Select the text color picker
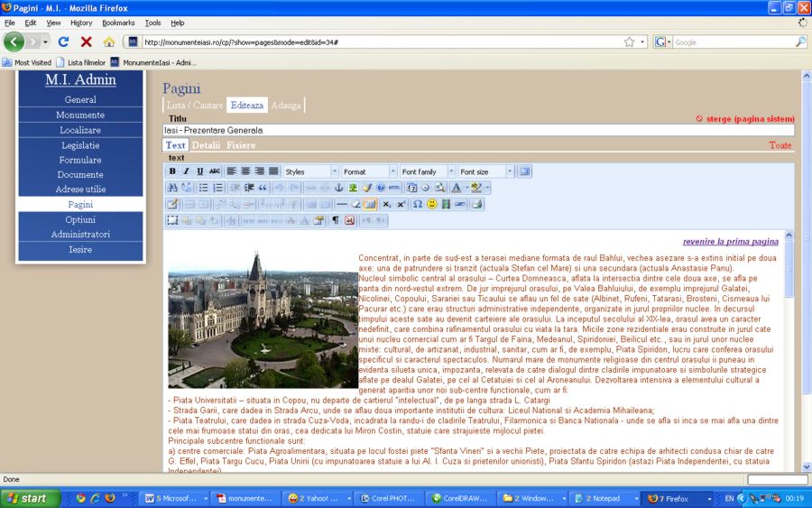This screenshot has height=508, width=812. pyautogui.click(x=457, y=188)
